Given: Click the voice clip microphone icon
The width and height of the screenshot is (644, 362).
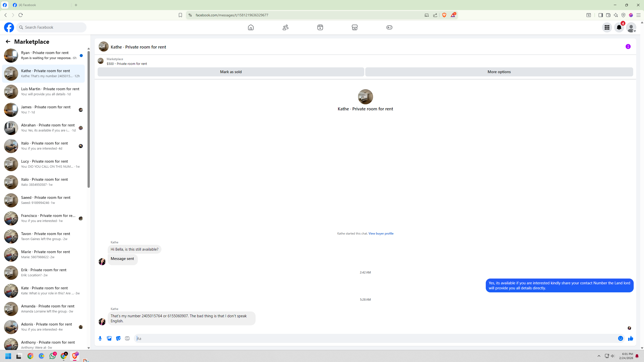Looking at the screenshot, I should 100,338.
